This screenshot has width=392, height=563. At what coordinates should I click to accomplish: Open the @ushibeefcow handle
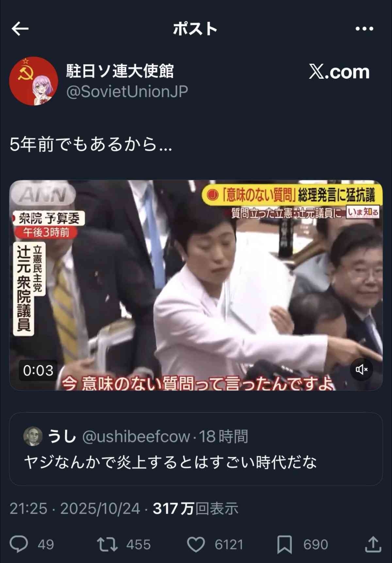[x=136, y=437]
